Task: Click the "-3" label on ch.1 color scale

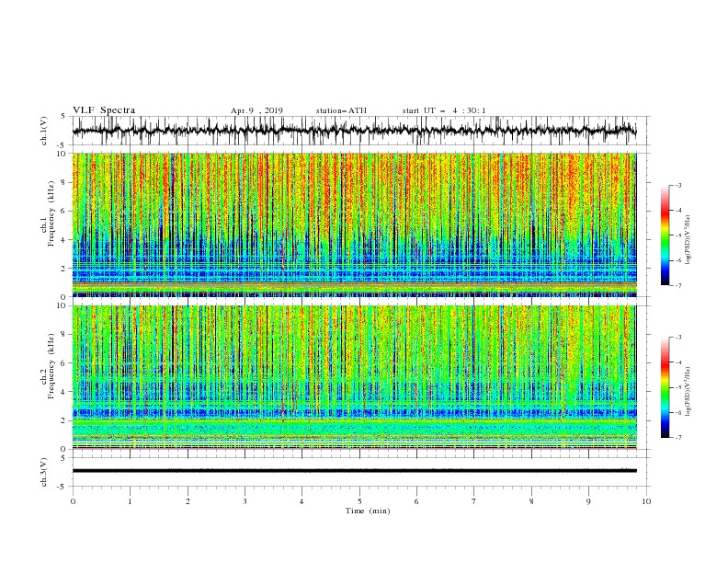Action: 677,185
